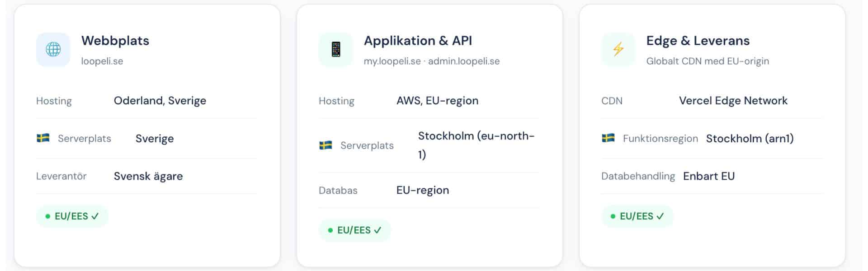The image size is (868, 271).
Task: Select the Applikation & API heading
Action: (418, 41)
